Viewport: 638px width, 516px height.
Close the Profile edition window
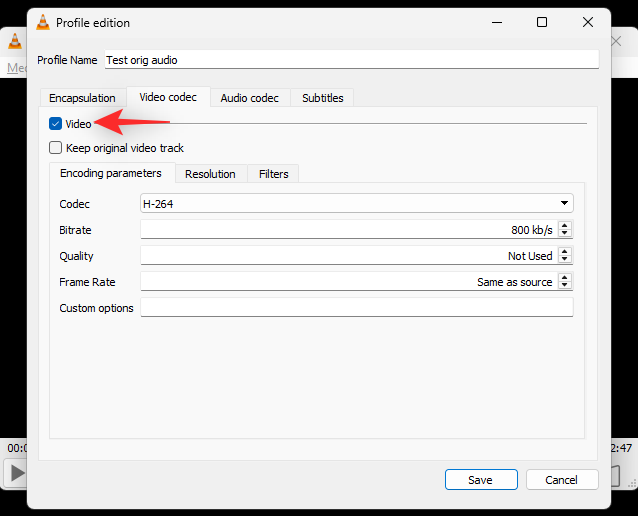pos(588,22)
